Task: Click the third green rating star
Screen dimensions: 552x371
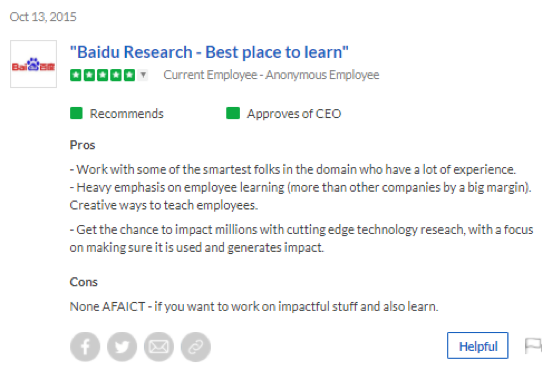Action: click(102, 75)
